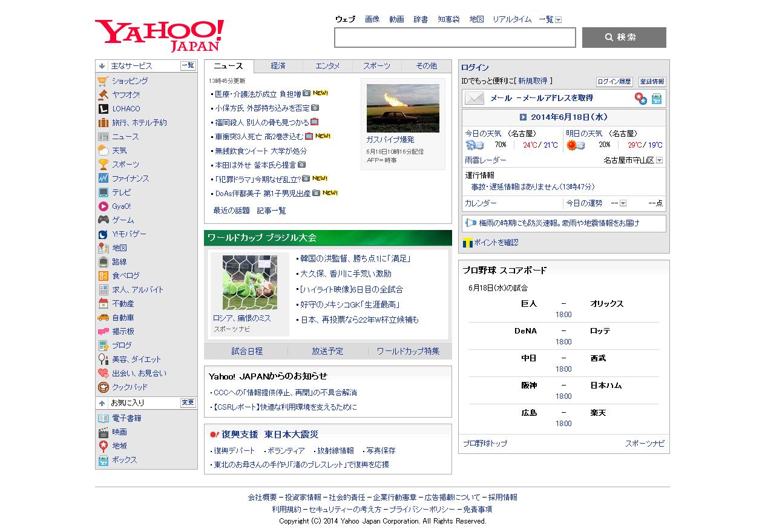Image resolution: width=765 pixels, height=532 pixels.
Task: Open the rain cloud radar link
Action: point(485,160)
